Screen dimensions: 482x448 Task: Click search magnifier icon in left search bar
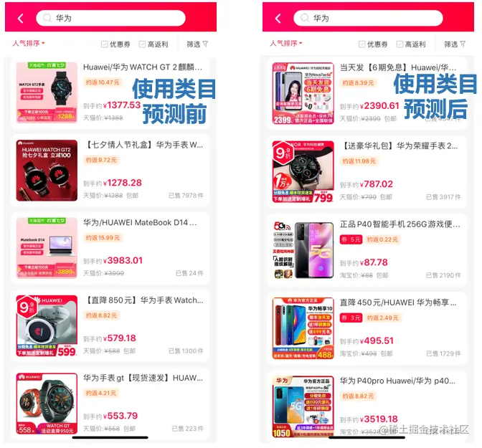pyautogui.click(x=47, y=18)
